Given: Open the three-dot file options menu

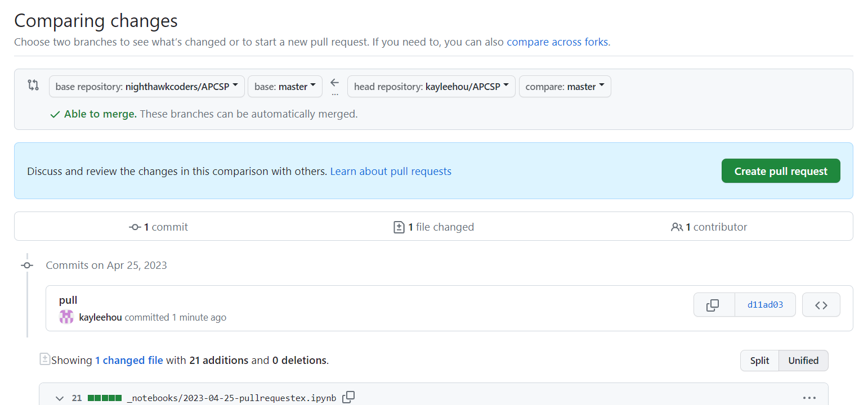Looking at the screenshot, I should [x=809, y=398].
